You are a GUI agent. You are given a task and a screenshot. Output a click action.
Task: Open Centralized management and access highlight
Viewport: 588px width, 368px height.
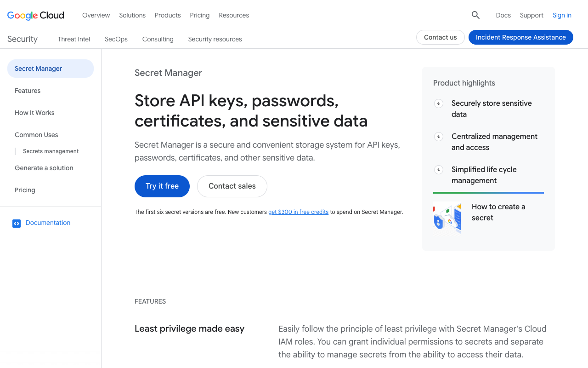coord(494,142)
